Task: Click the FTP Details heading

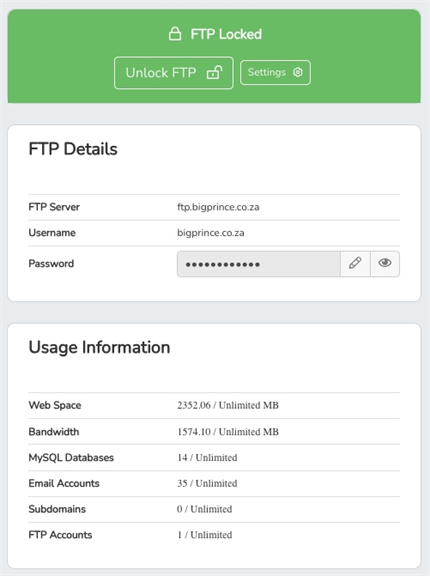Action: tap(73, 149)
